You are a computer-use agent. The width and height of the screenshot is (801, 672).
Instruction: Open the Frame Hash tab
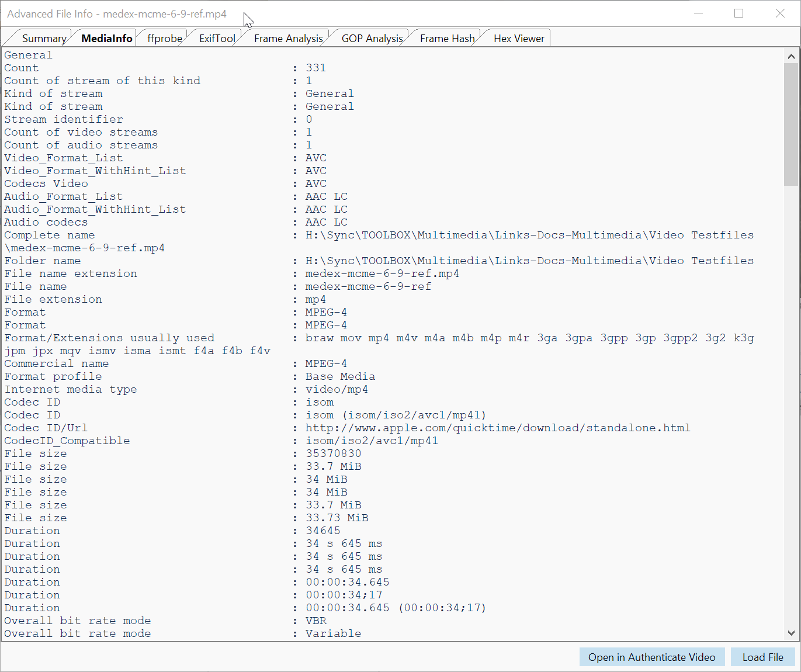coord(447,37)
